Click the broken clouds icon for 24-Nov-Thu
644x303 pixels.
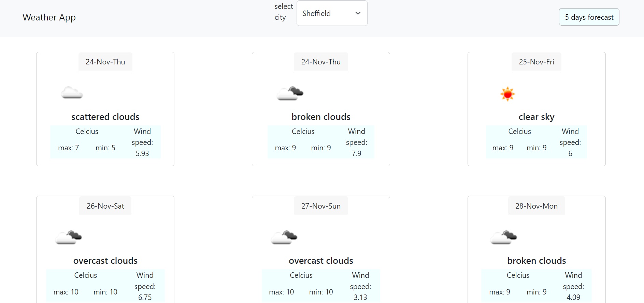[290, 93]
